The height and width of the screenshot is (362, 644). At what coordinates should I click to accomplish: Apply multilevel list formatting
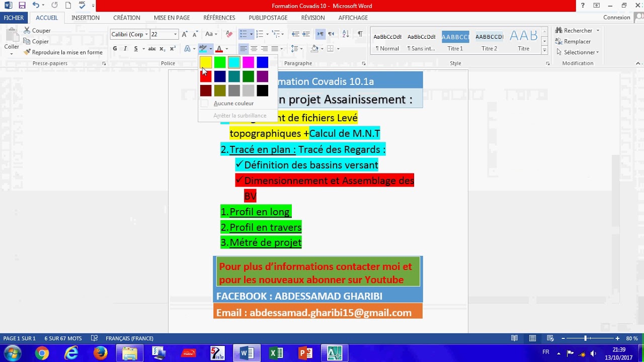[276, 34]
